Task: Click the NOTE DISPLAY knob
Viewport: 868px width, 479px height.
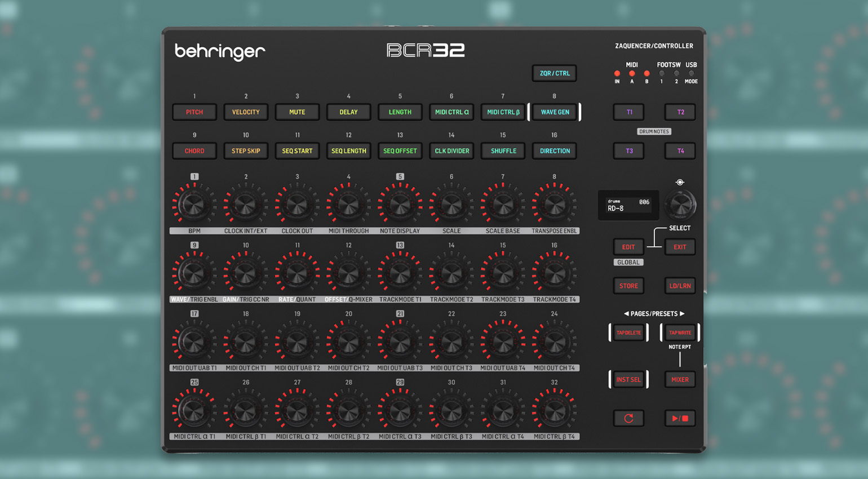Action: [400, 205]
